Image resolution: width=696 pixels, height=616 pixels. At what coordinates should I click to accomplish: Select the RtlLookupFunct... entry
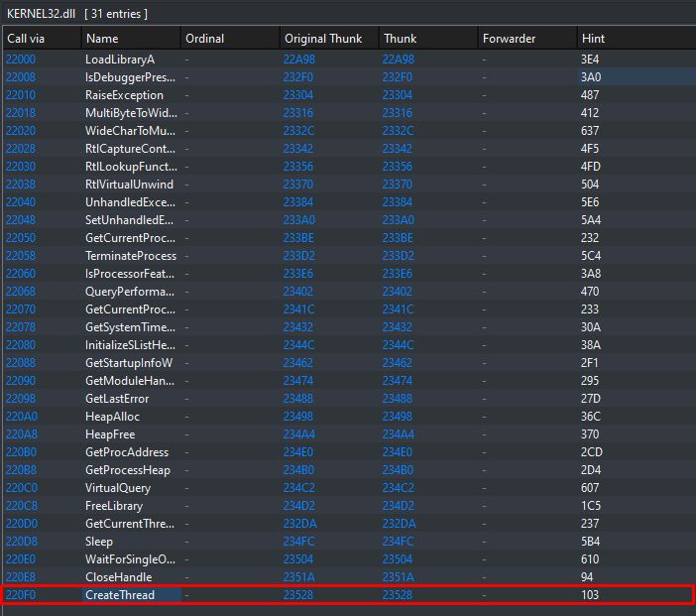tap(132, 167)
